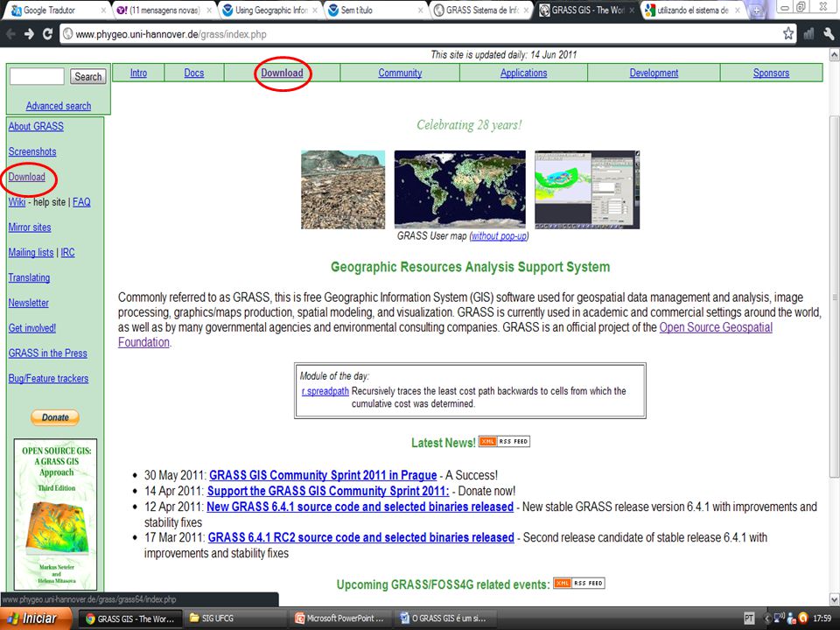Click the scrollbar down arrow

[x=834, y=598]
